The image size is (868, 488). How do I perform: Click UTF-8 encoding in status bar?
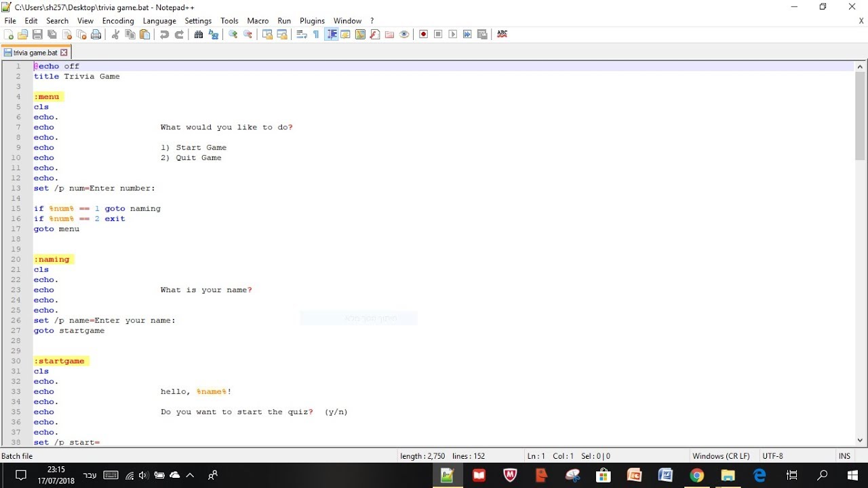tap(772, 456)
